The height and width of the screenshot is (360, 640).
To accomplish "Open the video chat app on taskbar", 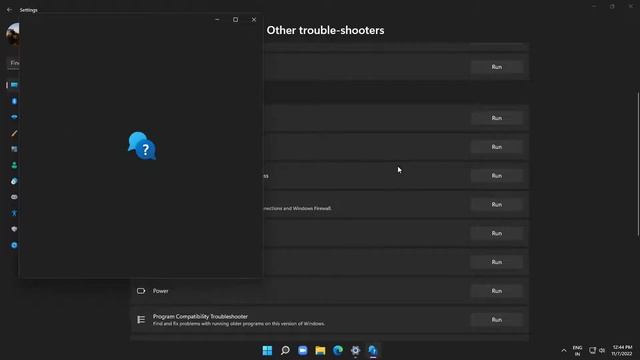I will 302,350.
